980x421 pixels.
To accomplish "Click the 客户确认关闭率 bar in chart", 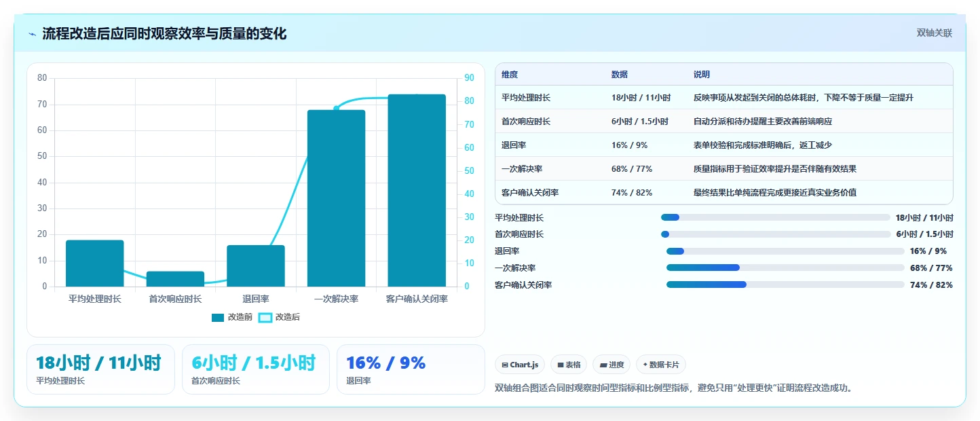I will [x=417, y=191].
